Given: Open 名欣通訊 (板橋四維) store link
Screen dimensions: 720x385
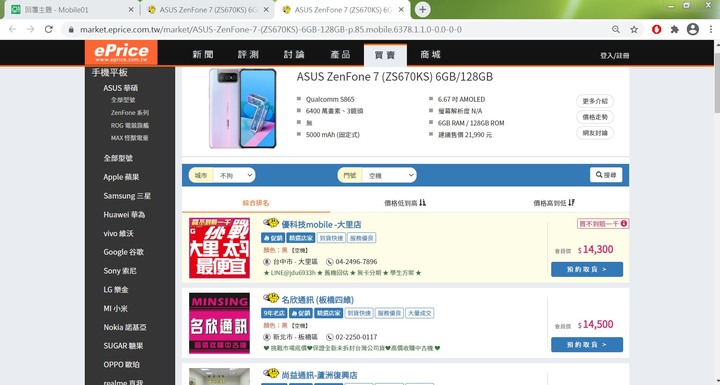Looking at the screenshot, I should (317, 300).
